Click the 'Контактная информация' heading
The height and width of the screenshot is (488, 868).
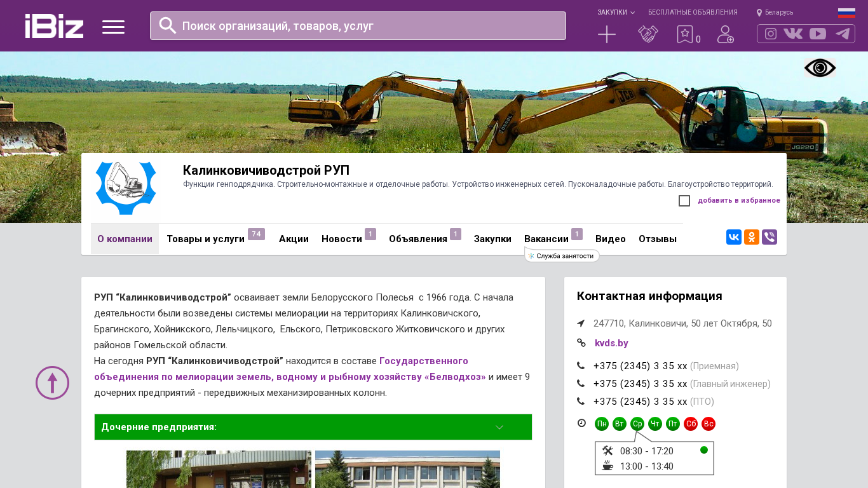649,296
